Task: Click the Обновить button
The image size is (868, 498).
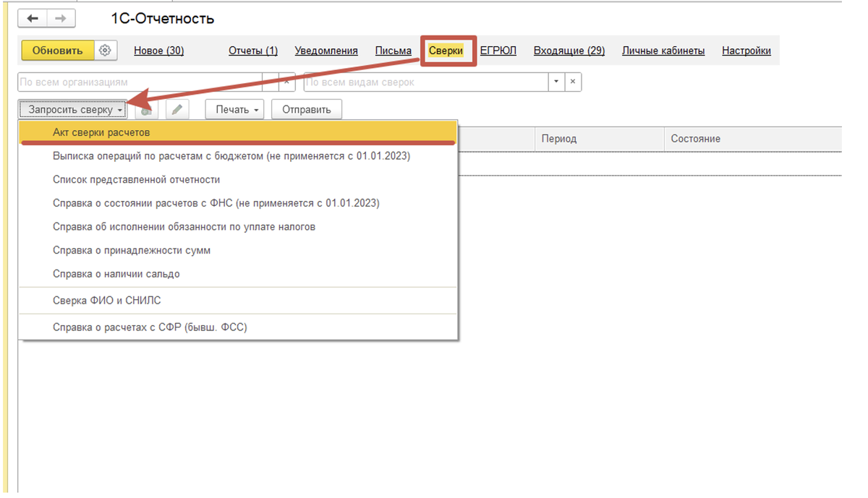Action: 58,51
